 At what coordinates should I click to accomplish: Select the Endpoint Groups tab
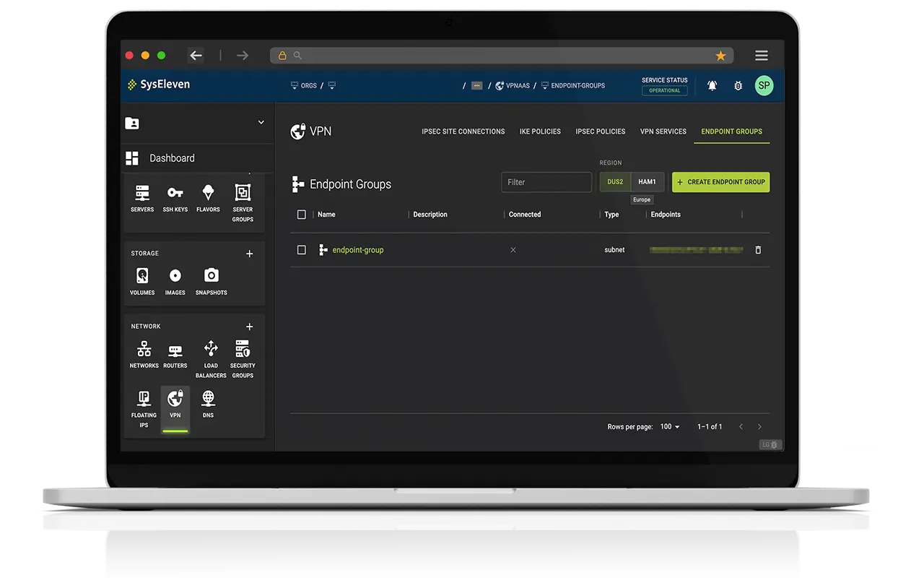pyautogui.click(x=732, y=131)
